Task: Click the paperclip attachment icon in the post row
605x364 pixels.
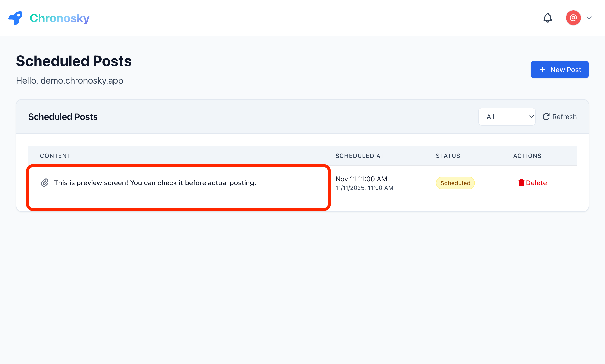Action: 45,183
